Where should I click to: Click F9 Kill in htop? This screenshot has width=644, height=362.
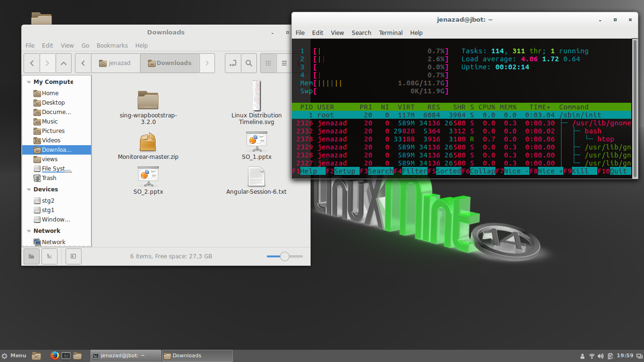pyautogui.click(x=580, y=171)
